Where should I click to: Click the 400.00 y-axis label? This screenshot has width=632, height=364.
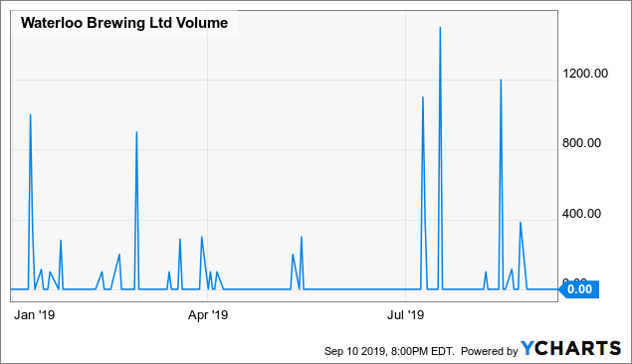tap(581, 214)
